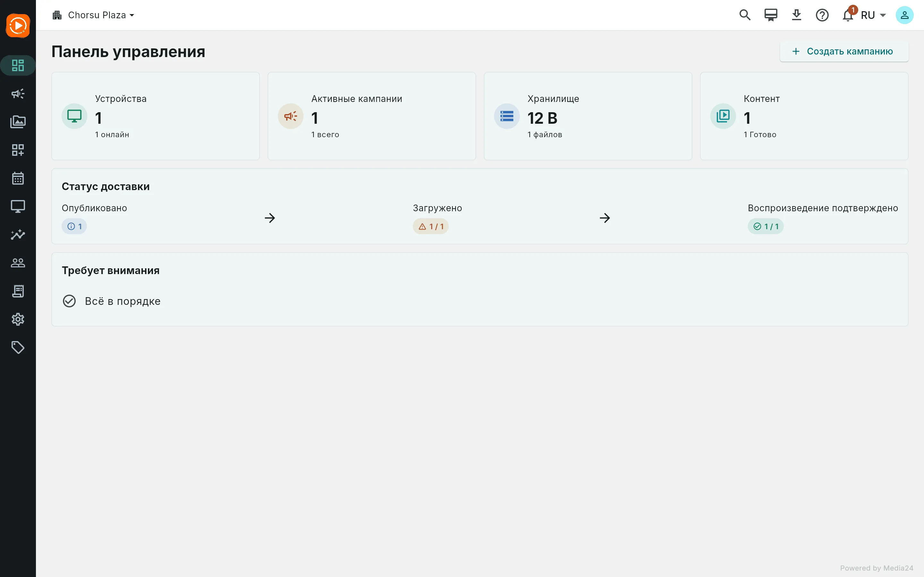Open the devices monitor icon in sidebar
This screenshot has width=924, height=577.
coord(18,206)
